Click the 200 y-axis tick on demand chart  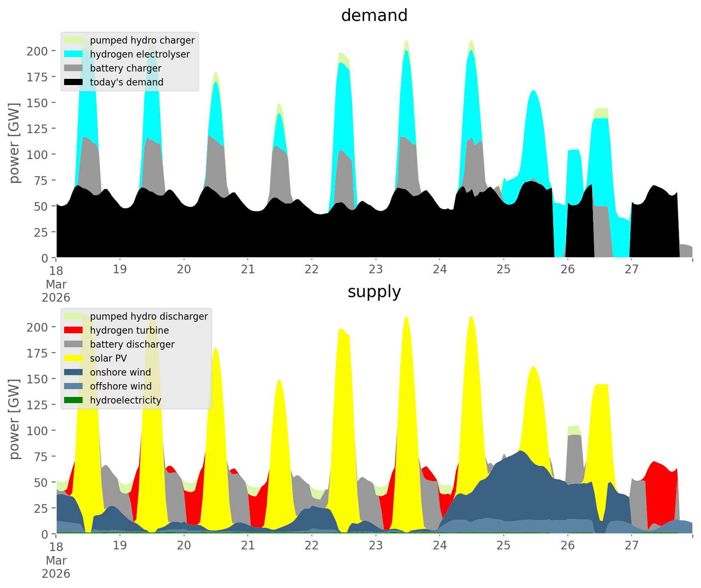tap(37, 51)
